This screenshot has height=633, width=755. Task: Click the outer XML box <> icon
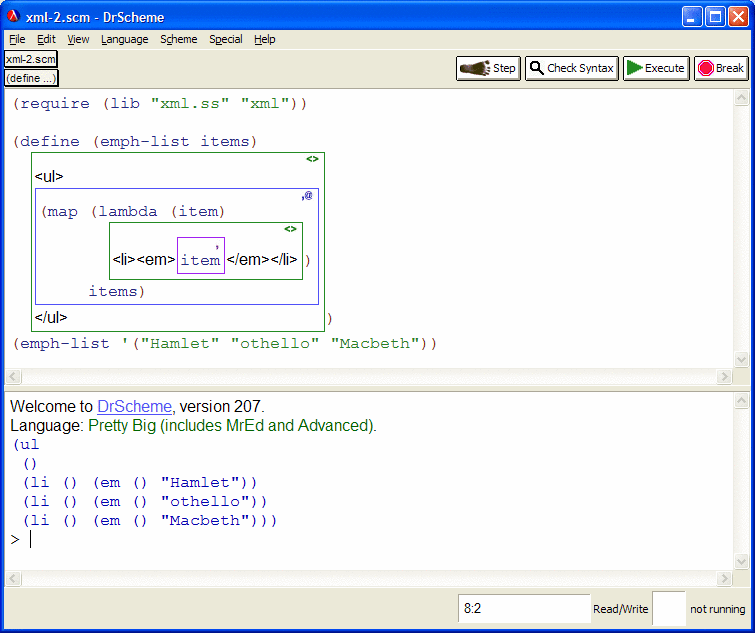tap(312, 159)
